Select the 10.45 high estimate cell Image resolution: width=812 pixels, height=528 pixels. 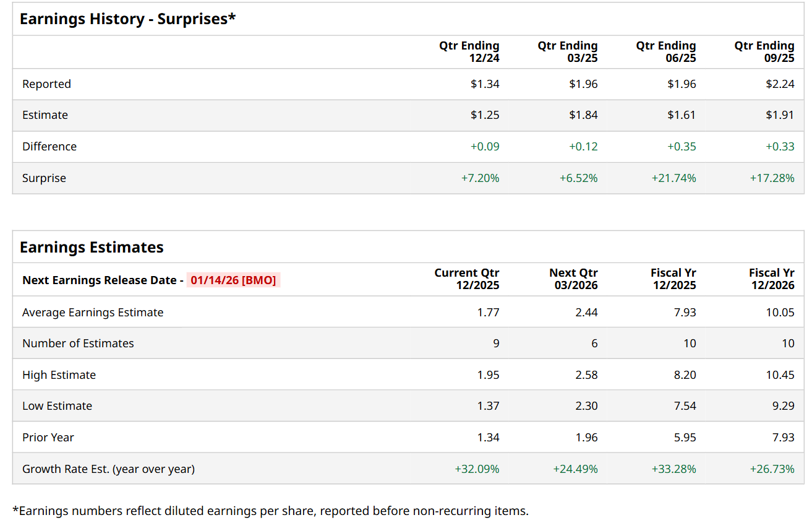click(x=780, y=375)
